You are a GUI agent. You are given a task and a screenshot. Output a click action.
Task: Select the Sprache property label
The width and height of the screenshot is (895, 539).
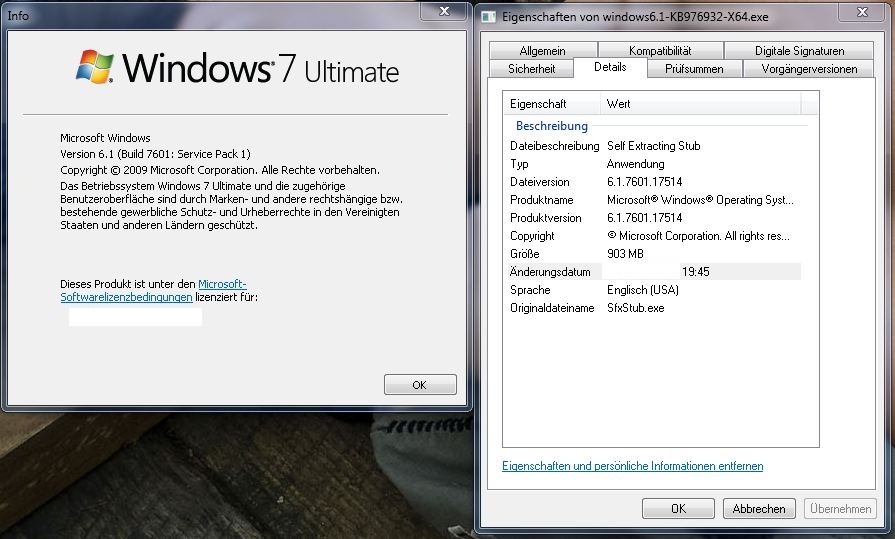(530, 289)
